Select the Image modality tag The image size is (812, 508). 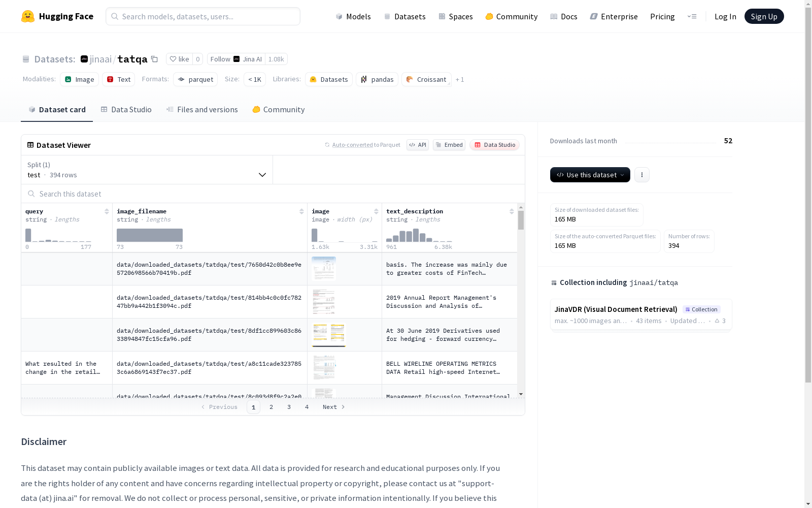[80, 79]
